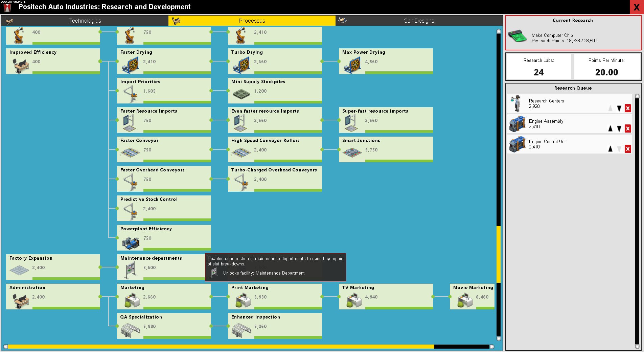The height and width of the screenshot is (352, 644).
Task: Move Research Centers down in the queue
Action: click(619, 108)
